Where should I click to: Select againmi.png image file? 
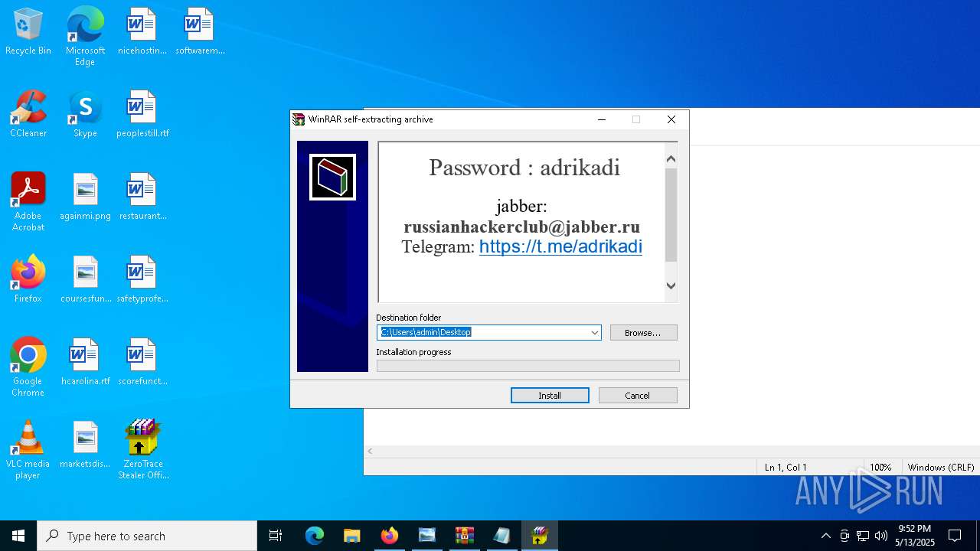click(x=85, y=197)
